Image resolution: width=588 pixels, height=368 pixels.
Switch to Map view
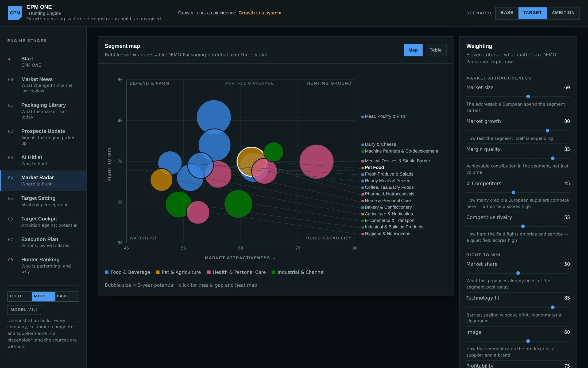pos(413,50)
